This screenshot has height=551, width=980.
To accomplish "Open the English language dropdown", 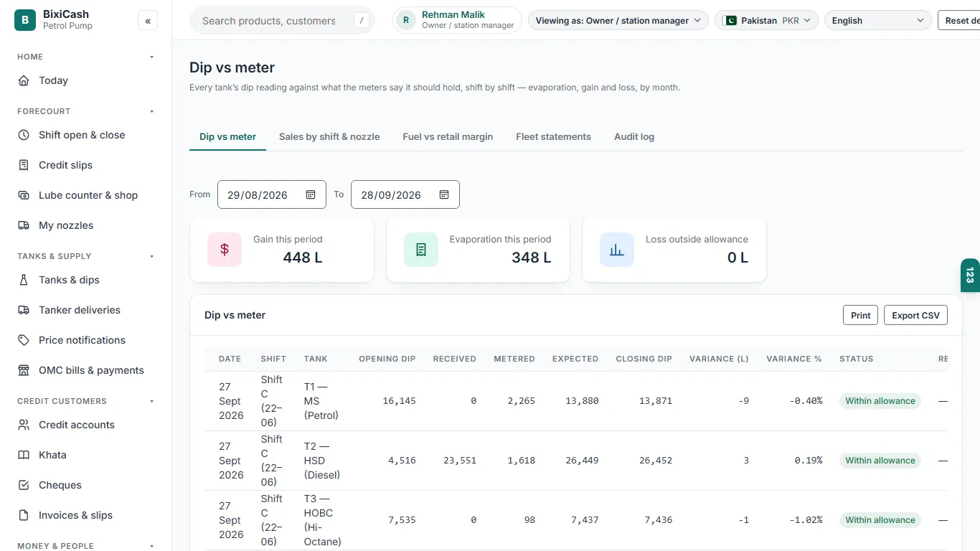I will coord(878,21).
